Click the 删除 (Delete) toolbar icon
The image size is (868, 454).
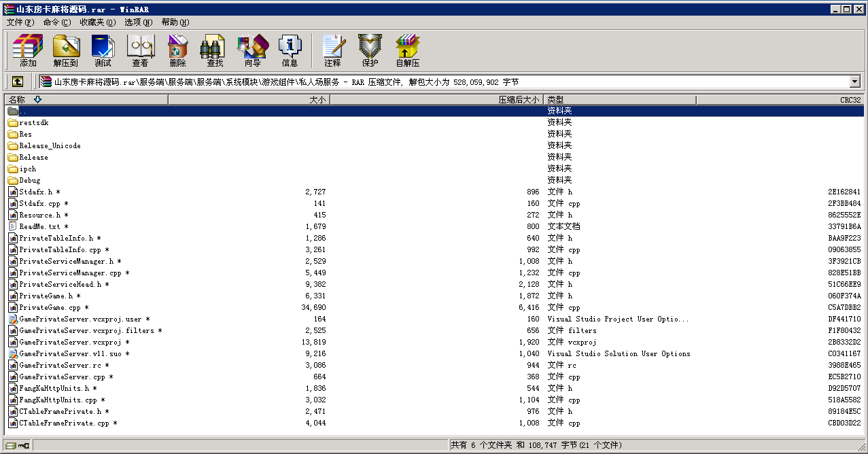[x=177, y=50]
